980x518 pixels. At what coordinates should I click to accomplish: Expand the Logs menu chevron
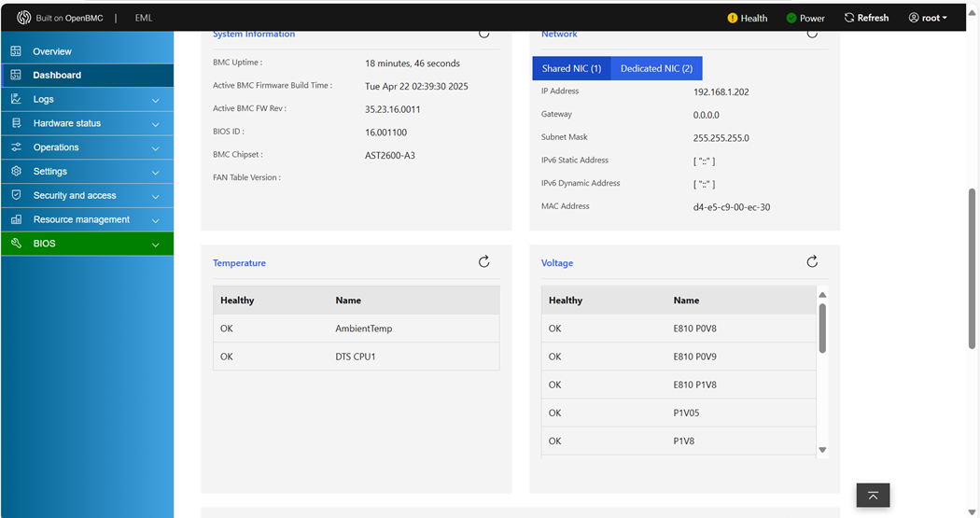click(156, 100)
